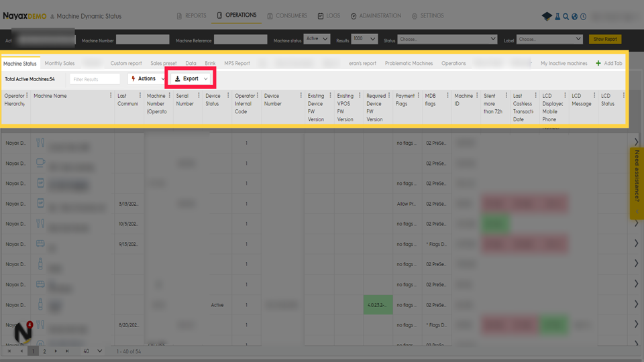Open the Nayax notification widget
The image size is (644, 362).
click(24, 332)
